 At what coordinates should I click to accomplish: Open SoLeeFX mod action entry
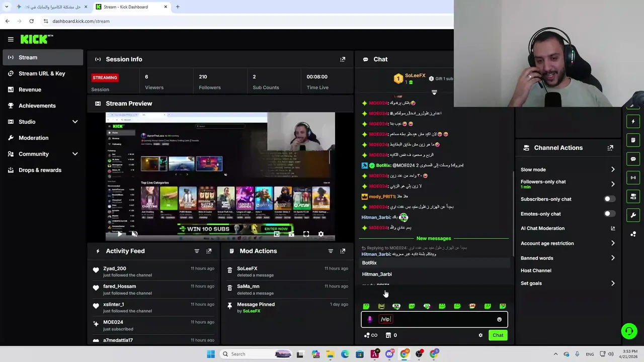point(287,271)
